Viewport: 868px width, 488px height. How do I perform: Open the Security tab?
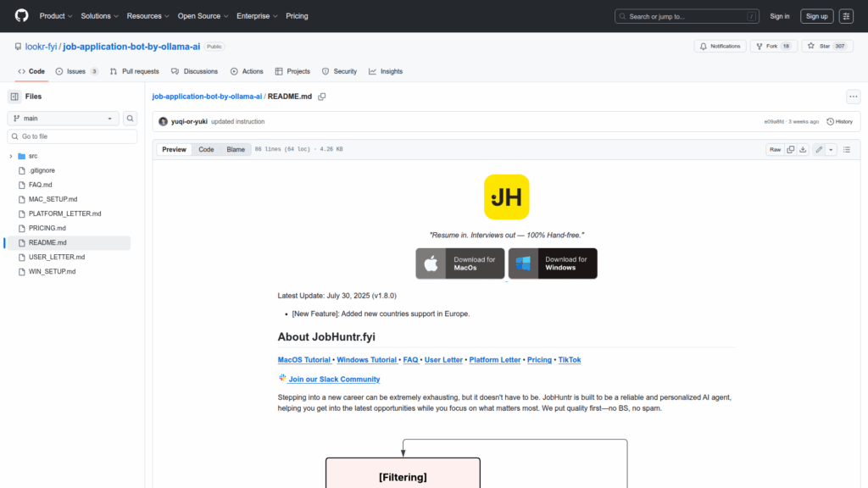(x=339, y=71)
